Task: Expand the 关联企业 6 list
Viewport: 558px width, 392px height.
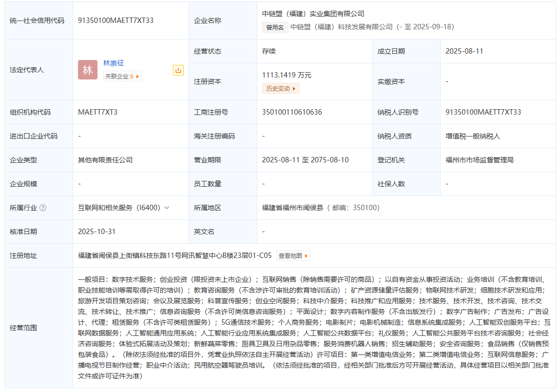Action: coord(122,77)
